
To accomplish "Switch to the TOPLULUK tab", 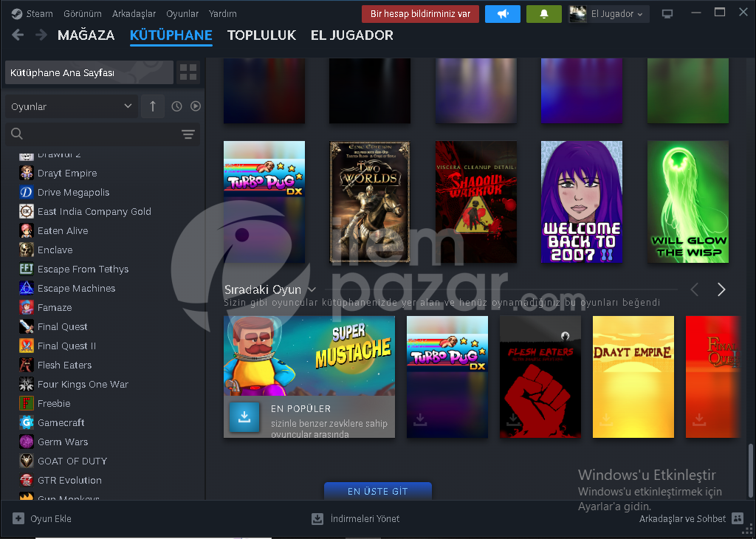I will (x=262, y=35).
